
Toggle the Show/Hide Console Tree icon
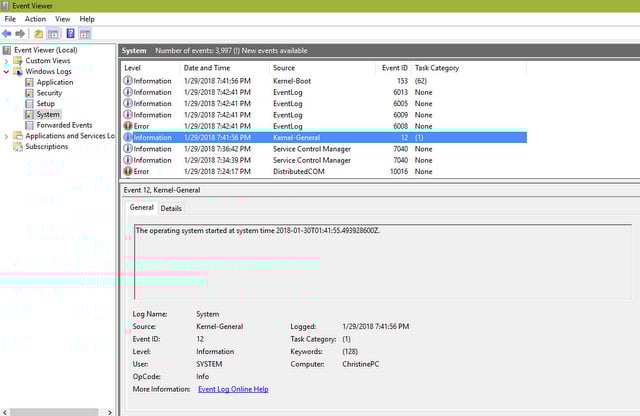[x=53, y=34]
